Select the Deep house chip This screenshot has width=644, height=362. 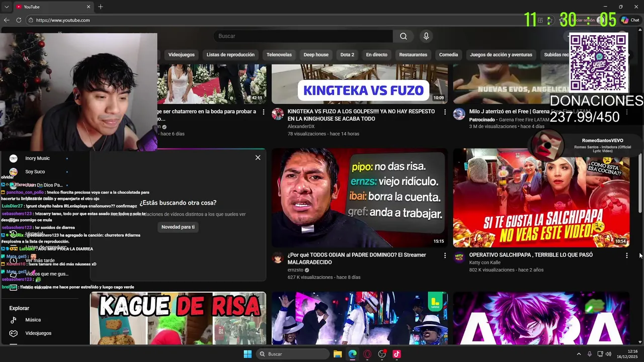point(316,55)
